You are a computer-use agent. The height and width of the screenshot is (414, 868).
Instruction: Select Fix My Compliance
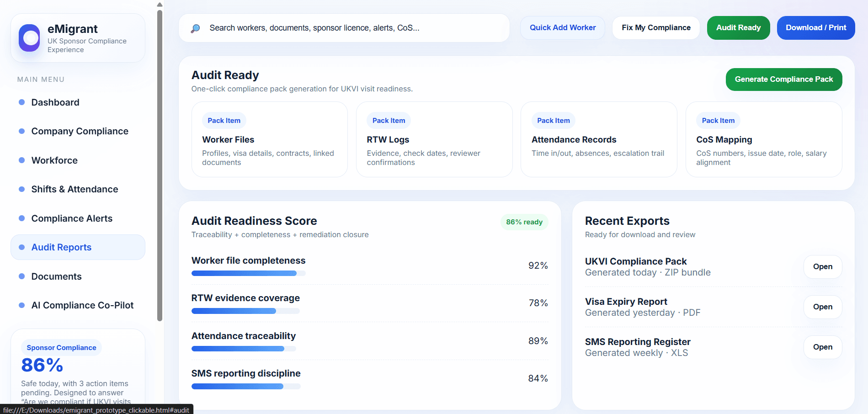pos(655,28)
